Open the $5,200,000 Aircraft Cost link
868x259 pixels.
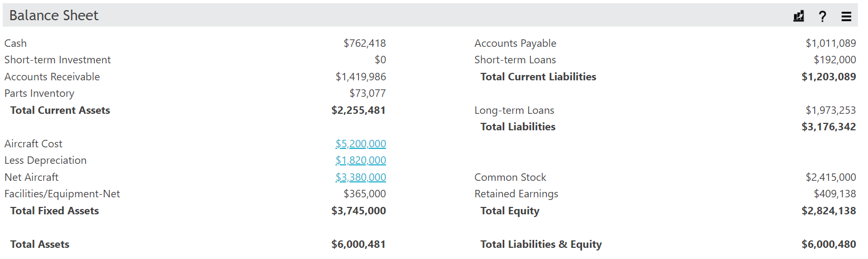coord(361,144)
